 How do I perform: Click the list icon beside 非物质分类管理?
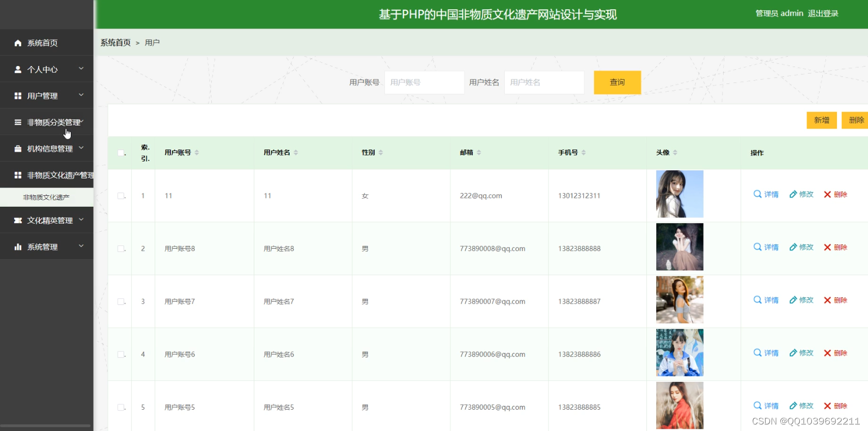point(18,122)
